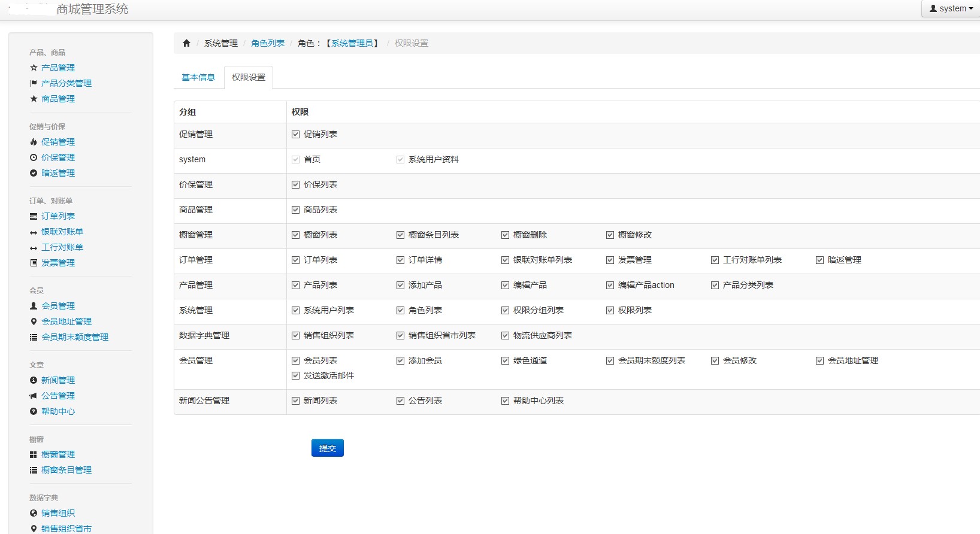Click 数据字典管理 group cell
980x534 pixels.
[230, 336]
